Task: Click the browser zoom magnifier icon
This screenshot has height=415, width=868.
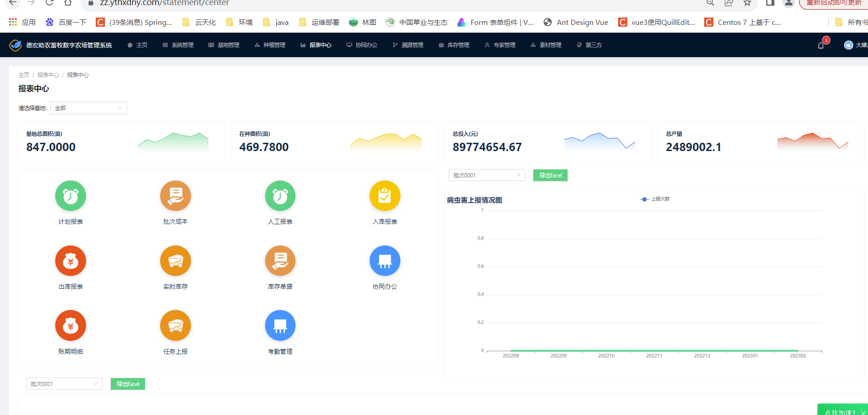Action: 711,2
